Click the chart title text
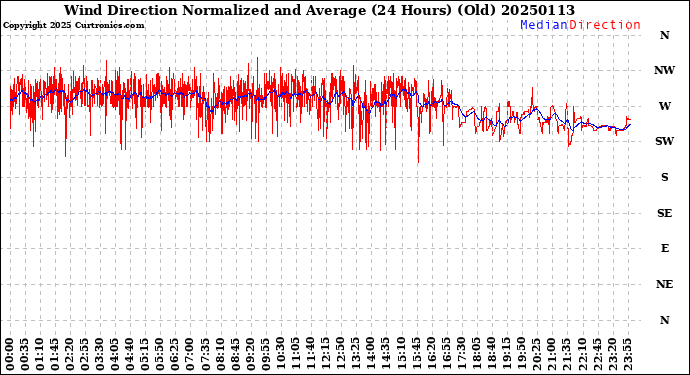 pyautogui.click(x=319, y=10)
